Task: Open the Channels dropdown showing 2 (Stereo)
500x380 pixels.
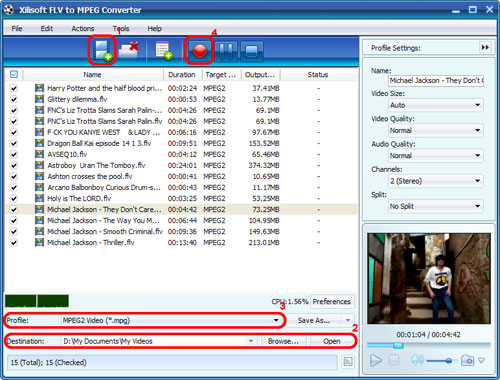Action: pos(436,181)
